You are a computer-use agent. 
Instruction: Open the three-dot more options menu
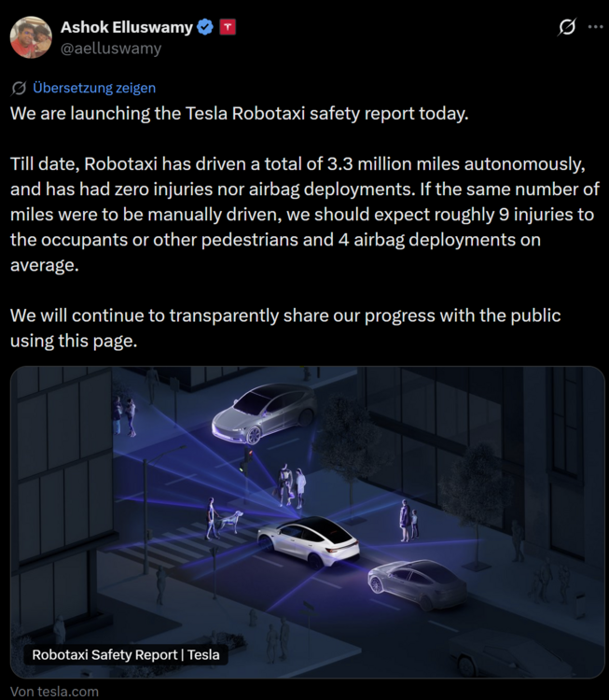595,27
